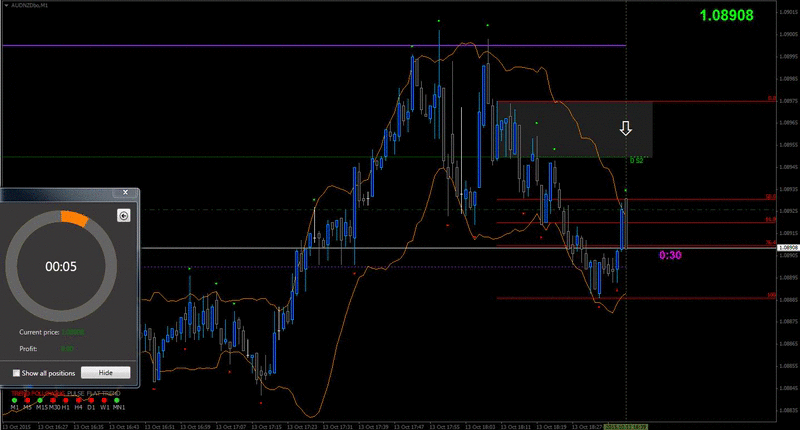
Task: Click the 00:05 countdown text
Action: click(61, 266)
